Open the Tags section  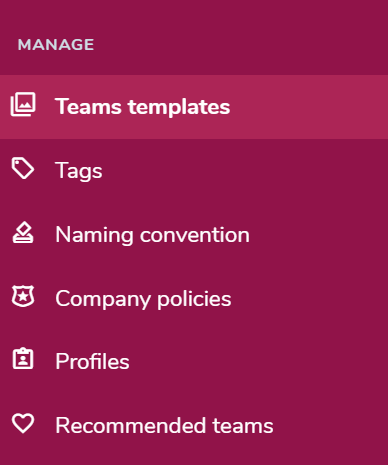pos(194,170)
